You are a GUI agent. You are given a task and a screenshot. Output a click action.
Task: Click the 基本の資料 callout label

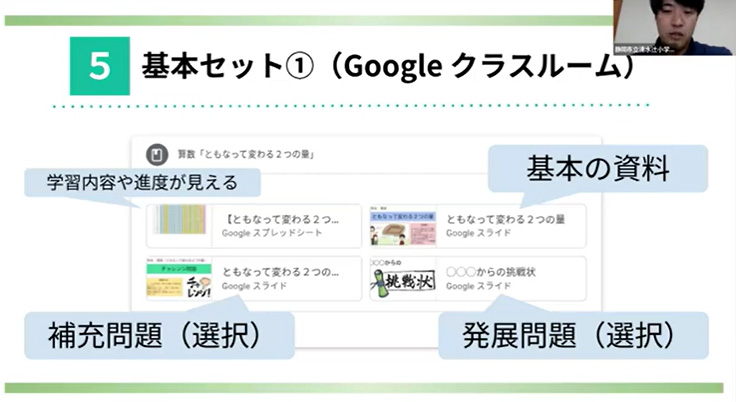(598, 170)
